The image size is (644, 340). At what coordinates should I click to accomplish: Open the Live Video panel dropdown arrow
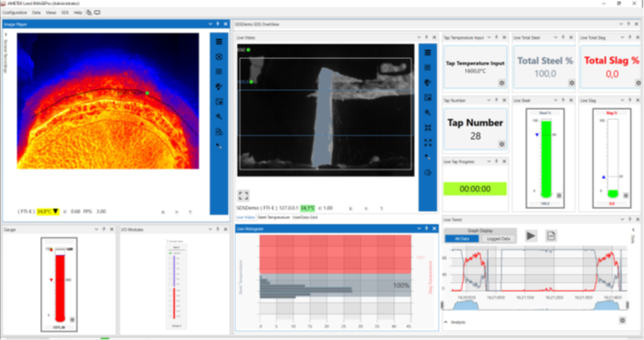tap(419, 37)
